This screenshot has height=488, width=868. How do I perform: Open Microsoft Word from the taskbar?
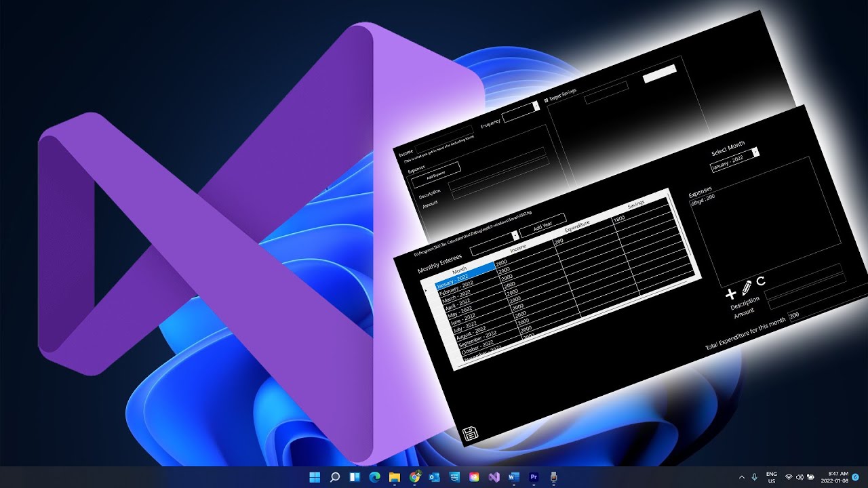514,477
